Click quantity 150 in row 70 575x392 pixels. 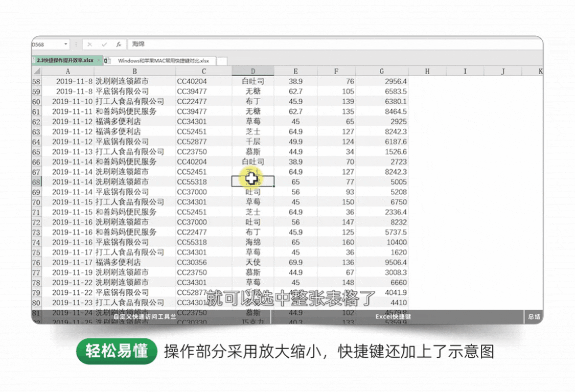click(348, 202)
